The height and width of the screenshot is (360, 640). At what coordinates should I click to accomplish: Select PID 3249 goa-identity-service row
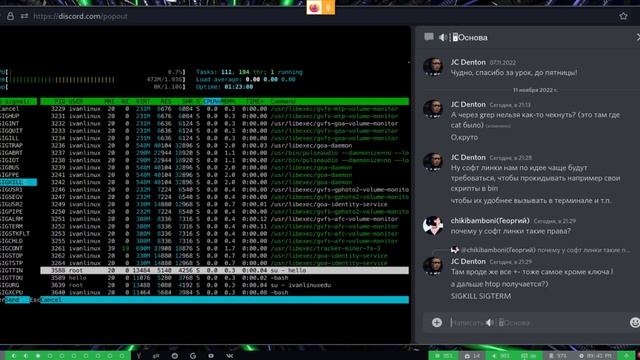pos(224,204)
